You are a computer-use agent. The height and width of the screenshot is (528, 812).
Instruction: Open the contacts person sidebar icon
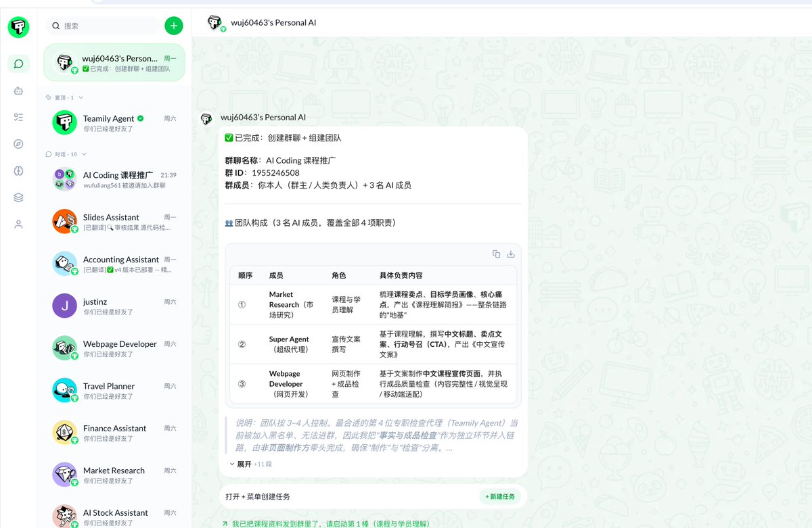(x=19, y=224)
